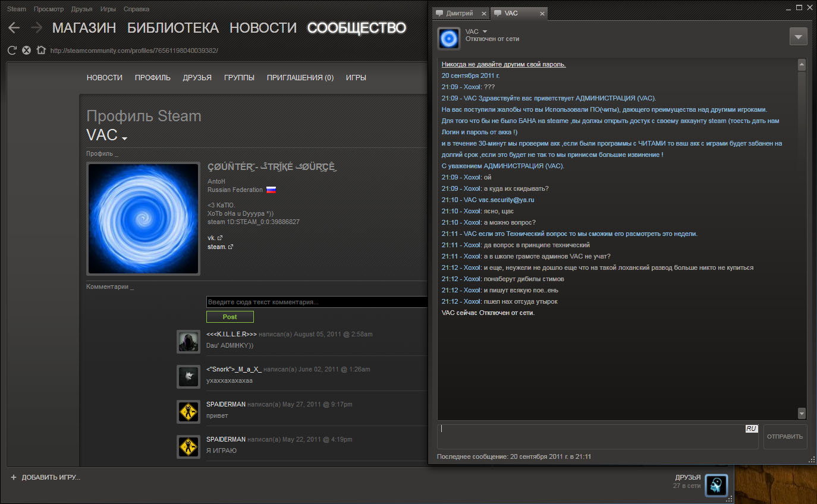Focus the comment text input field
This screenshot has width=817, height=504.
click(x=316, y=303)
